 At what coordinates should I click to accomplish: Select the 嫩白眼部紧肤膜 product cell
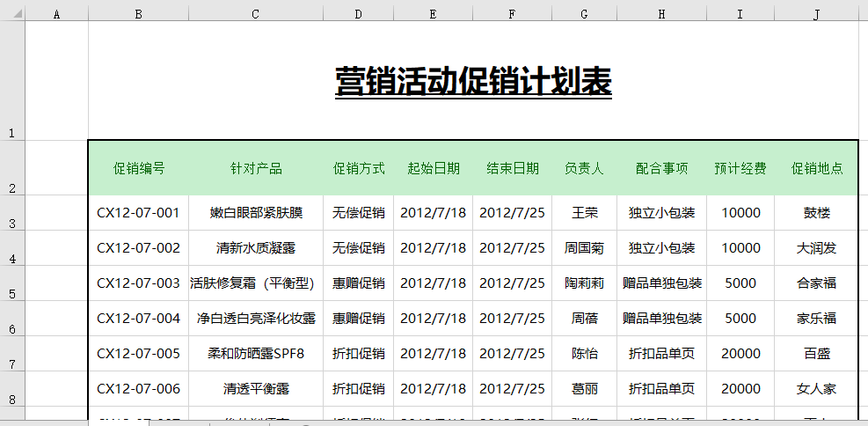click(255, 213)
